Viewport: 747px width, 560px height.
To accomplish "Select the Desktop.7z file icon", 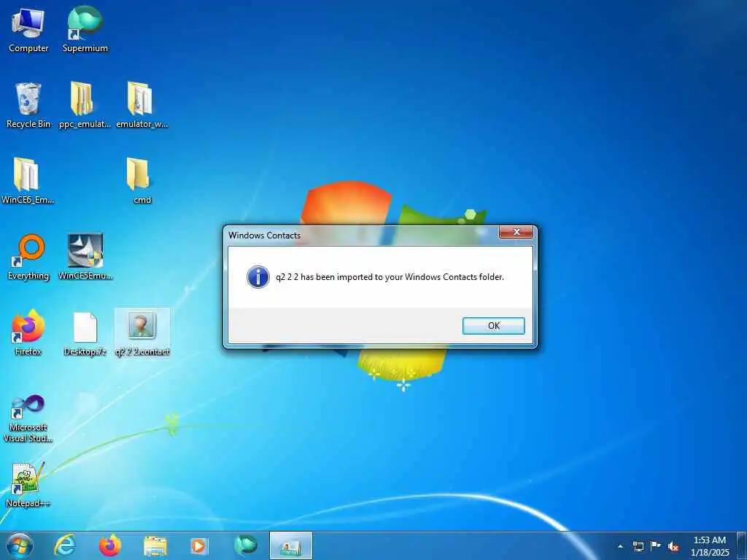I will [x=85, y=332].
